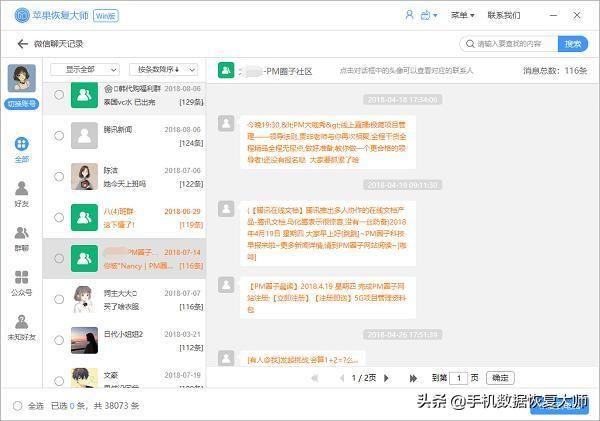
Task: Click the 确定 page jump button
Action: point(500,378)
